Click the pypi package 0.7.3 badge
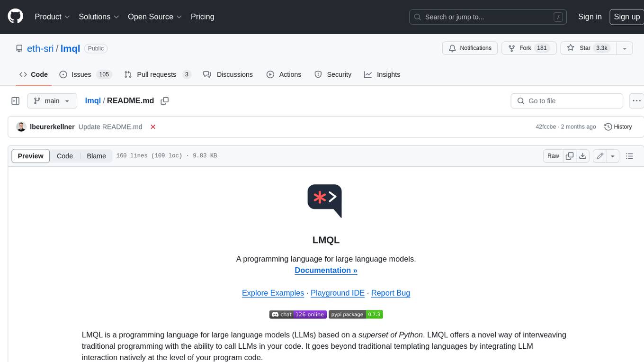The height and width of the screenshot is (362, 644). click(x=356, y=314)
